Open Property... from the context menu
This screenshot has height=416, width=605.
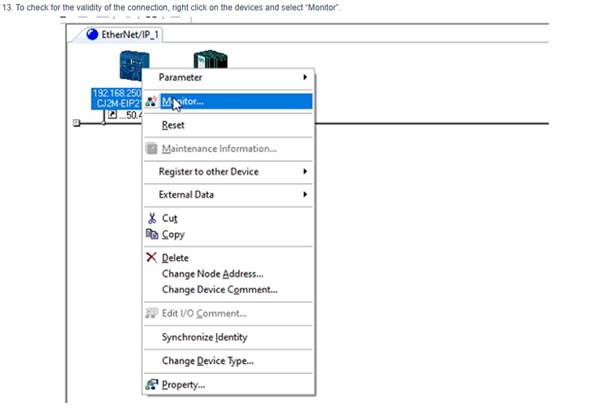coord(228,385)
